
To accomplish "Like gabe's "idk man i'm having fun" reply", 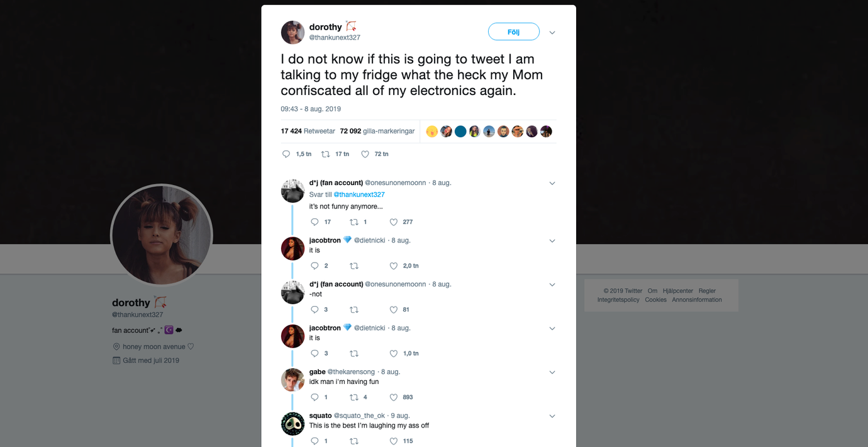I will tap(394, 397).
